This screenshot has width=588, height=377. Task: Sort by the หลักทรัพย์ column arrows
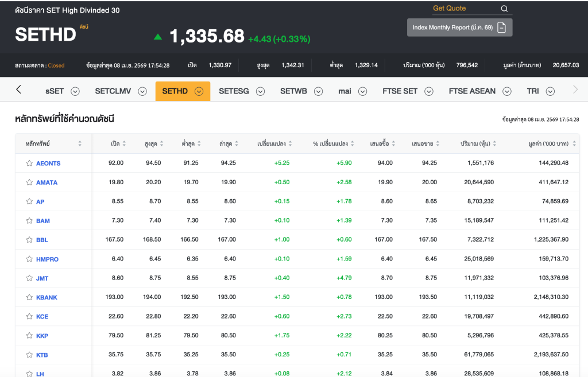coord(79,143)
